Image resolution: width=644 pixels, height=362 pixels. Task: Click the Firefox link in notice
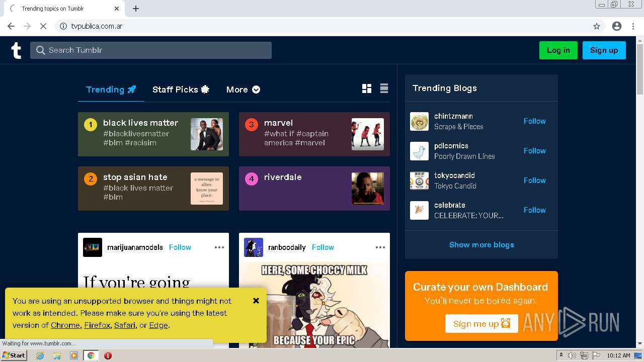[x=97, y=325]
